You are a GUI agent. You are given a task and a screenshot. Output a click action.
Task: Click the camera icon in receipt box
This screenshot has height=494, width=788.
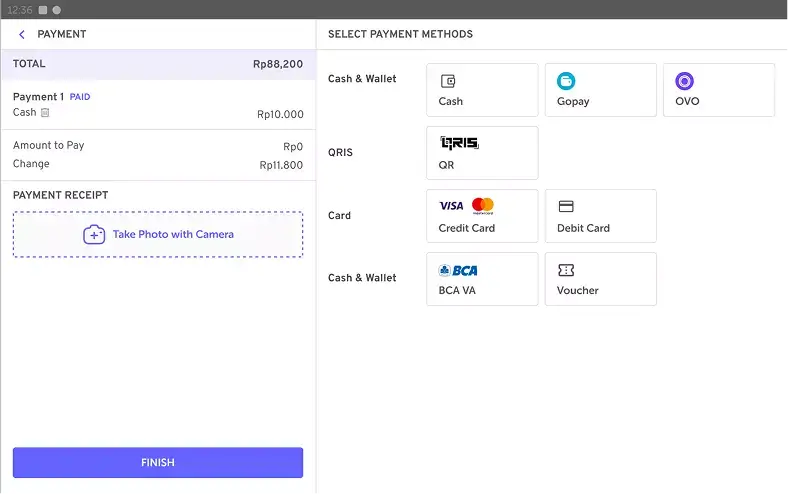[94, 234]
